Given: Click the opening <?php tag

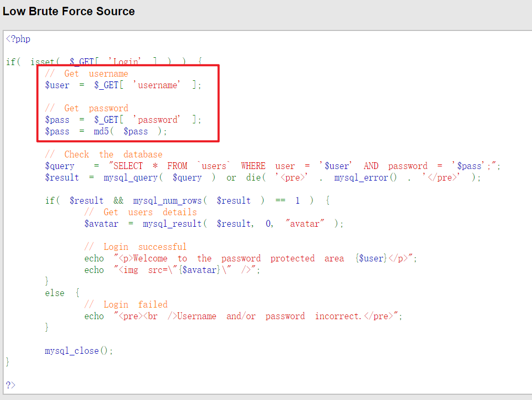Looking at the screenshot, I should 18,39.
